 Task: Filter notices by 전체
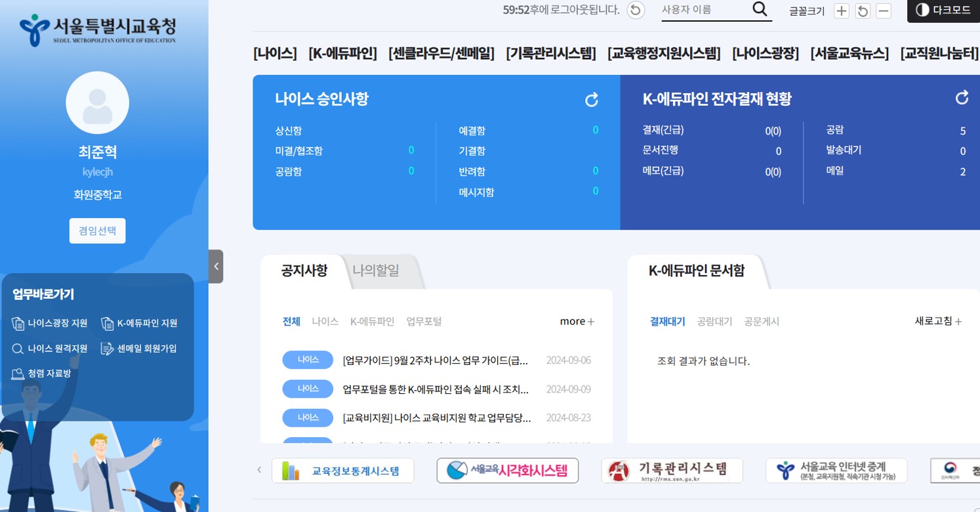[x=291, y=322]
